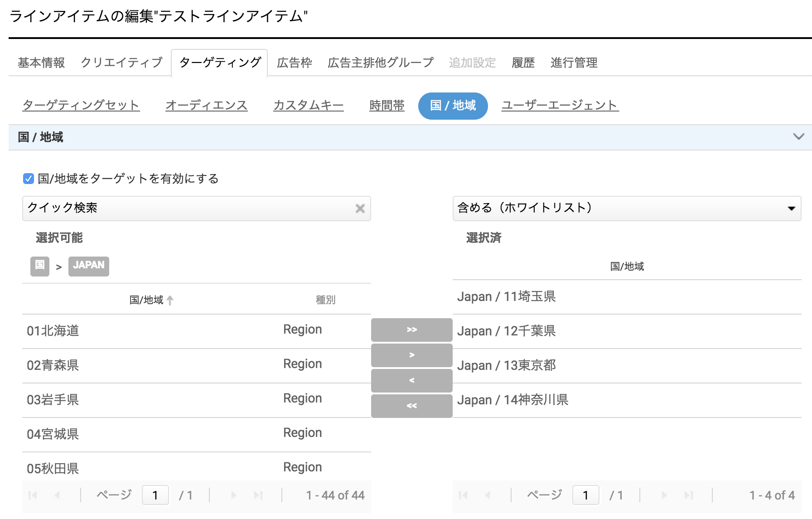This screenshot has width=812, height=519.
Task: Click the previous-page arrow under the selected list
Action: coord(487,495)
